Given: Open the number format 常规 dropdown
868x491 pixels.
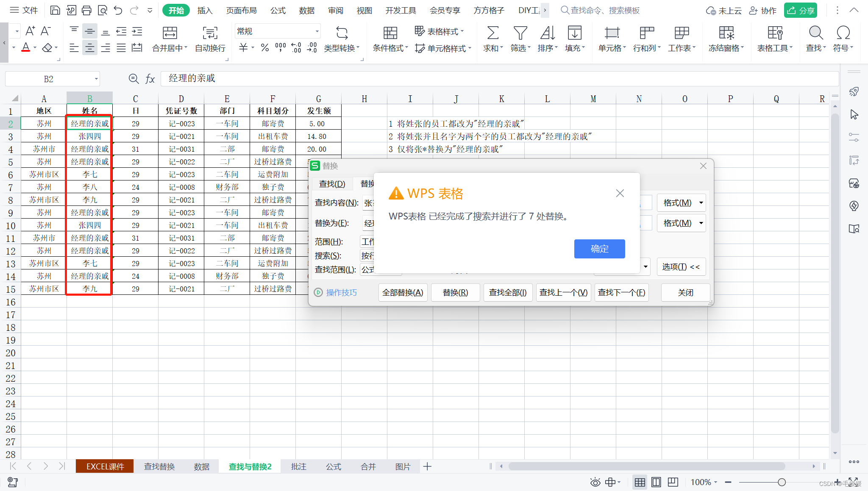Looking at the screenshot, I should [317, 31].
